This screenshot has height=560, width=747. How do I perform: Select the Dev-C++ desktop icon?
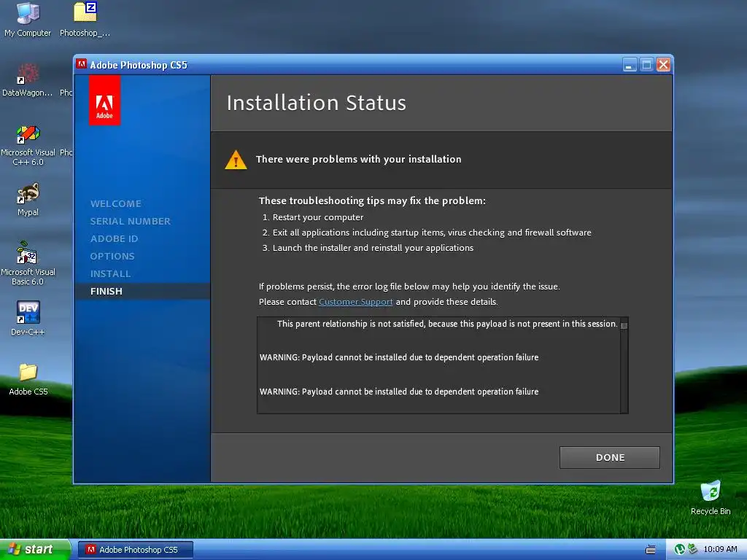coord(28,318)
